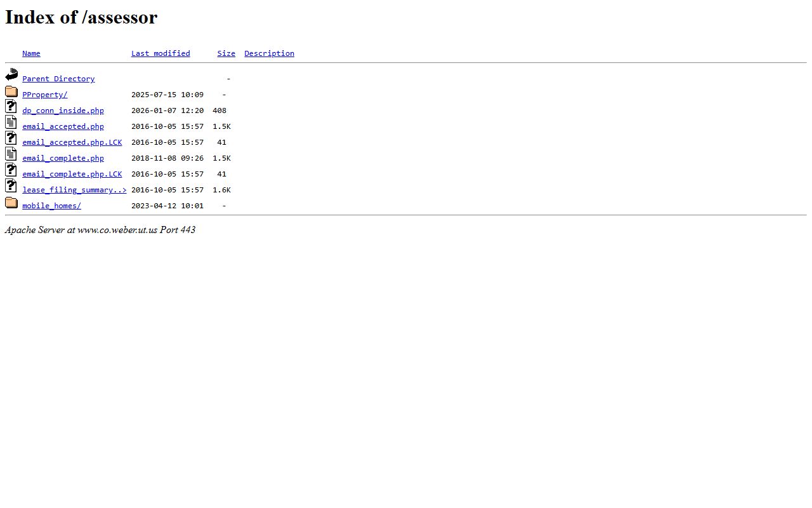Click the PProperty folder icon

[x=11, y=91]
